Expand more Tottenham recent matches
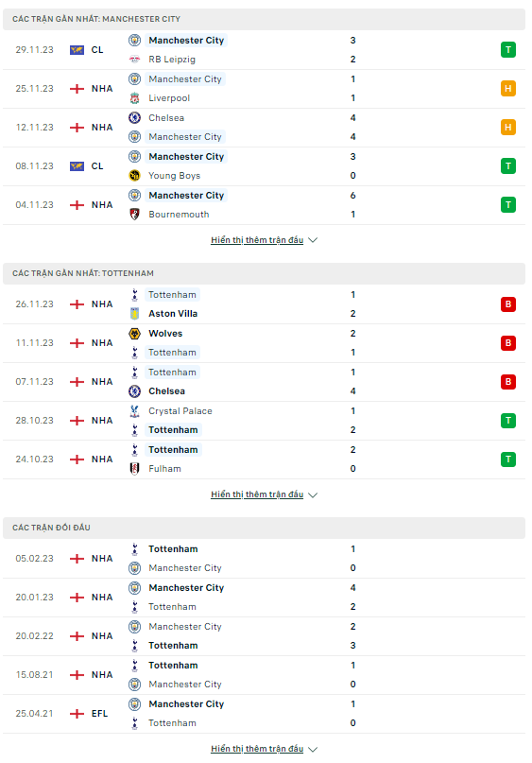The height and width of the screenshot is (763, 532). pos(264,494)
